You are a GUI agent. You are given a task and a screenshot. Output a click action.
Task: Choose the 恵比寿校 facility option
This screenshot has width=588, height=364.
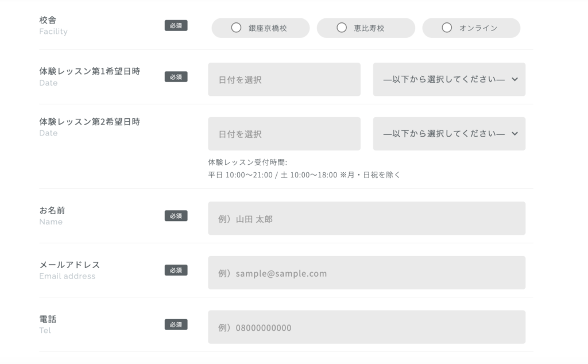(x=342, y=28)
